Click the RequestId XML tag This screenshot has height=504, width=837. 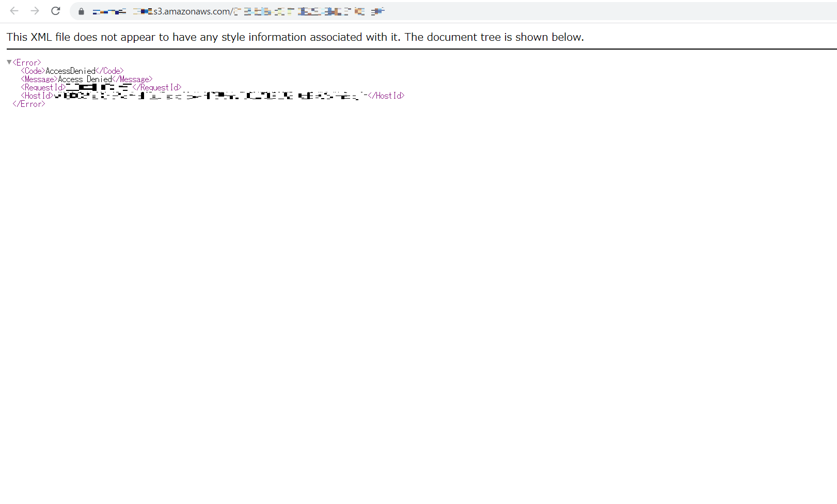pos(43,87)
